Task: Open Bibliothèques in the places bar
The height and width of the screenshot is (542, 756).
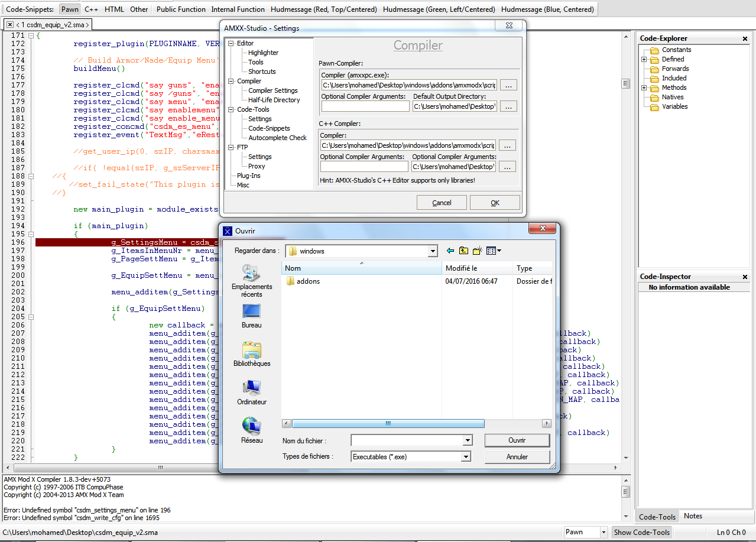Action: (x=252, y=355)
